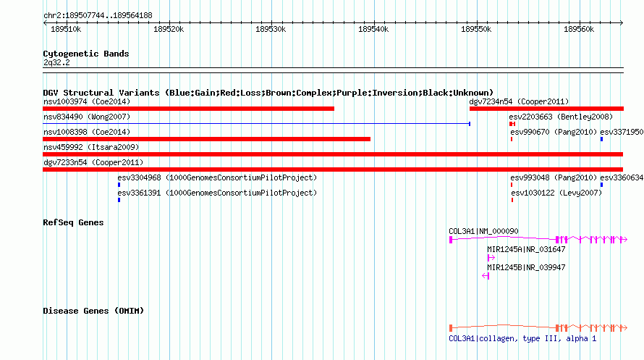This screenshot has height=360, width=644.
Task: Click the 189560k ruler label
Action: pyautogui.click(x=579, y=29)
